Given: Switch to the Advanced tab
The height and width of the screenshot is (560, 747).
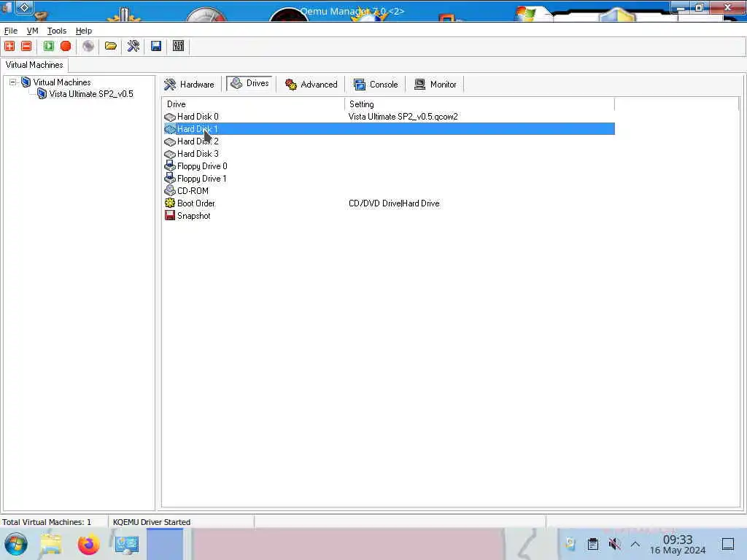Looking at the screenshot, I should 311,85.
